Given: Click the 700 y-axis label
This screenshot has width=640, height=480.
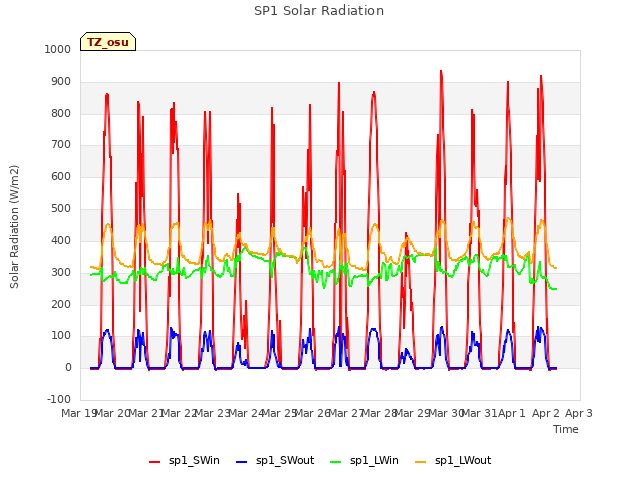Looking at the screenshot, I should 61,144.
